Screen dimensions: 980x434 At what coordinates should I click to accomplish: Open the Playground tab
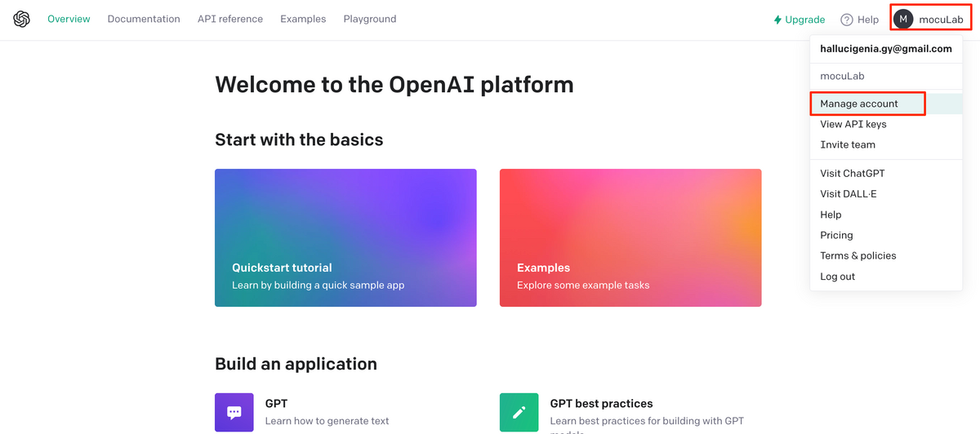coord(370,19)
